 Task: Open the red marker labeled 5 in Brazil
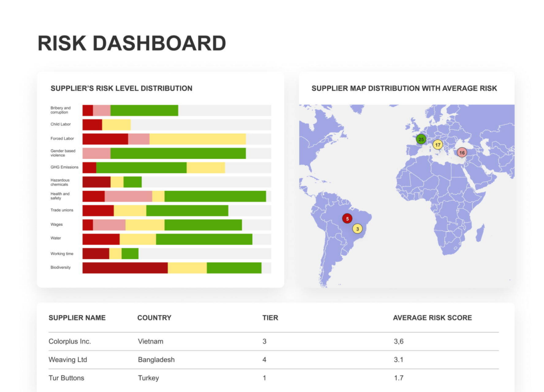coord(347,218)
